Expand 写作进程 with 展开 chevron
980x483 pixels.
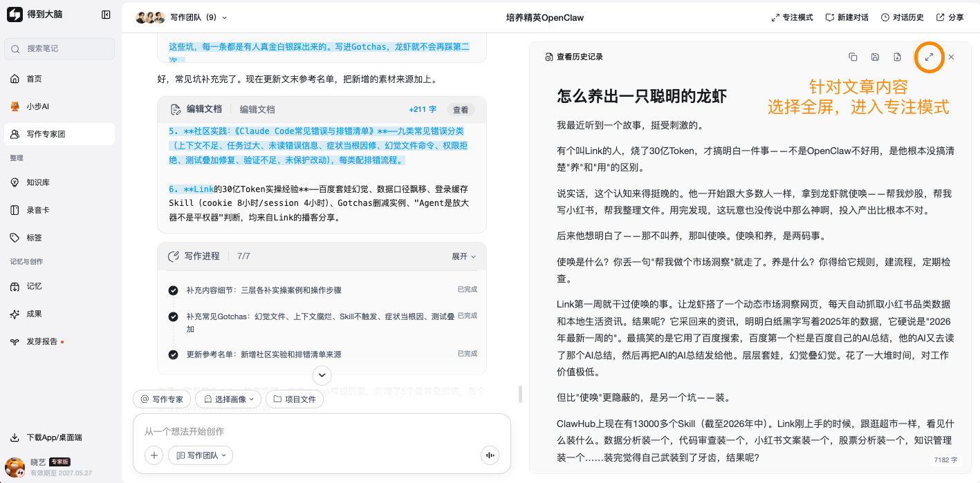coord(464,256)
